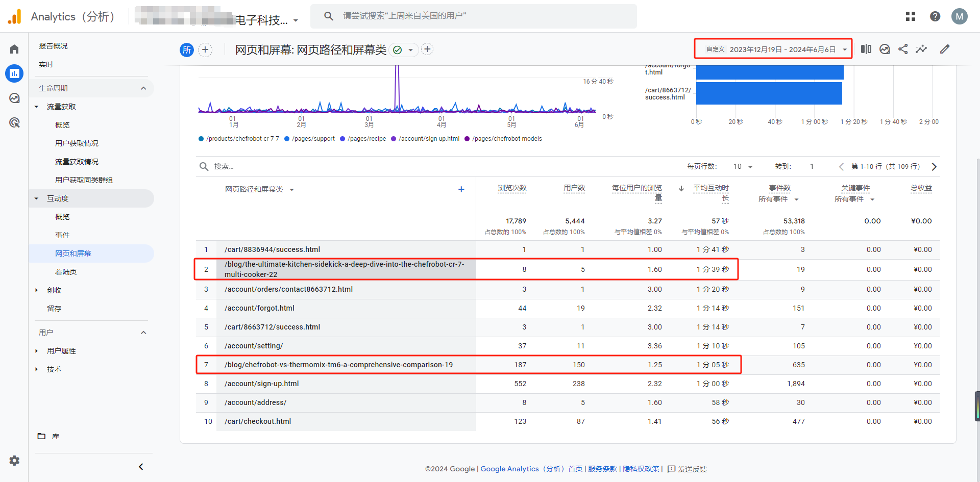Sort table by 用户数 column
This screenshot has height=482, width=980.
(574, 188)
